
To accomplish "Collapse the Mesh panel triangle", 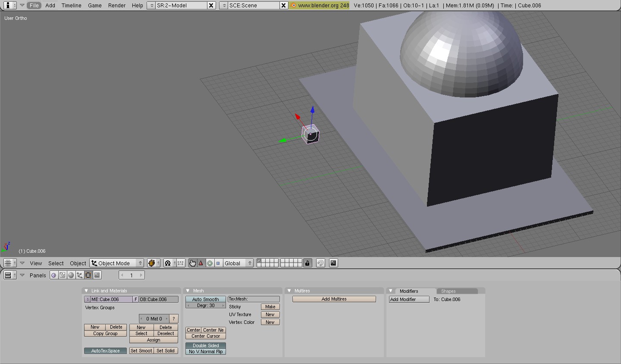I will [188, 291].
